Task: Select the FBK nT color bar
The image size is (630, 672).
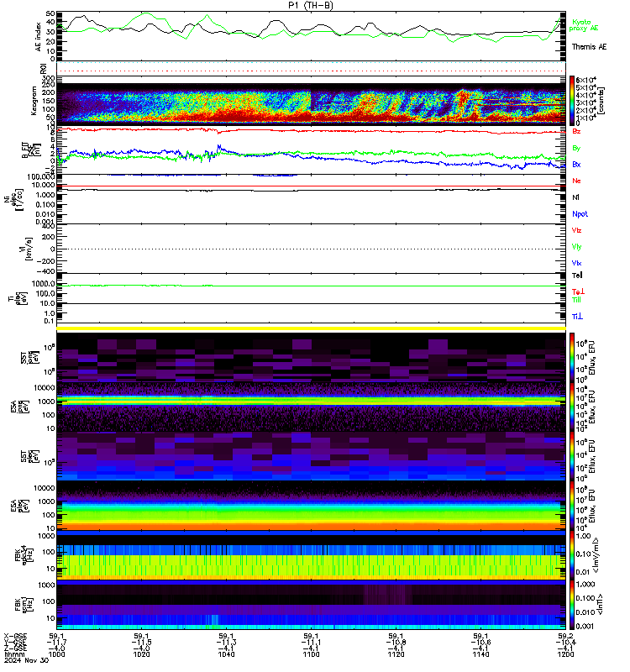Action: (572, 605)
